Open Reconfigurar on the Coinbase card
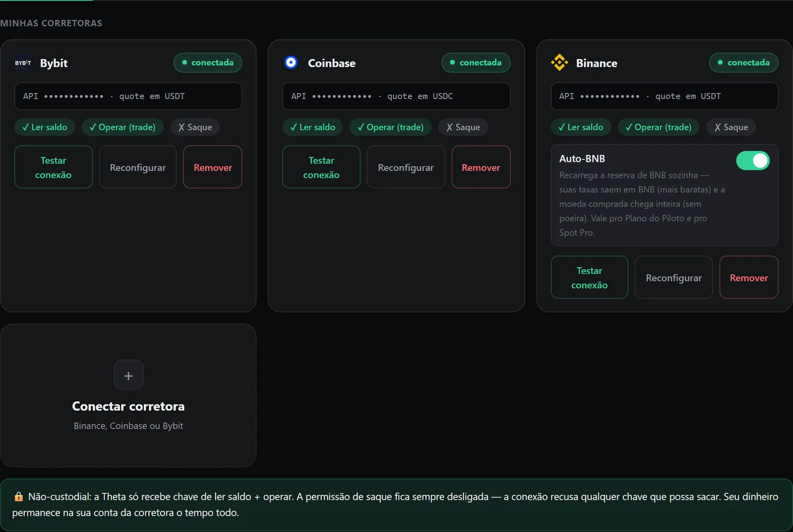Viewport: 793px width, 532px height. (x=406, y=167)
